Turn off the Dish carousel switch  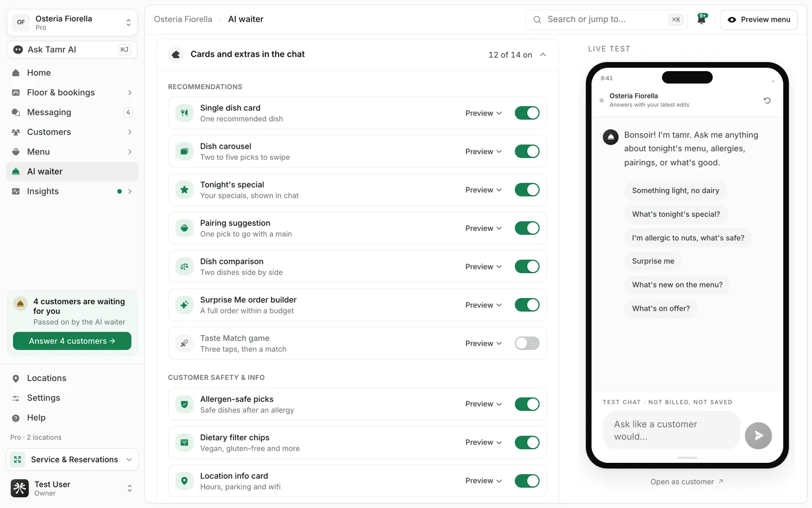tap(527, 151)
